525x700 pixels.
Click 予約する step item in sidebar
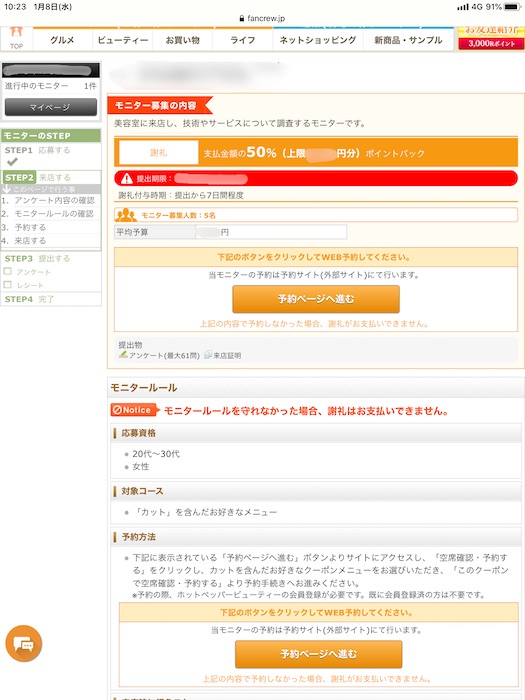24,227
